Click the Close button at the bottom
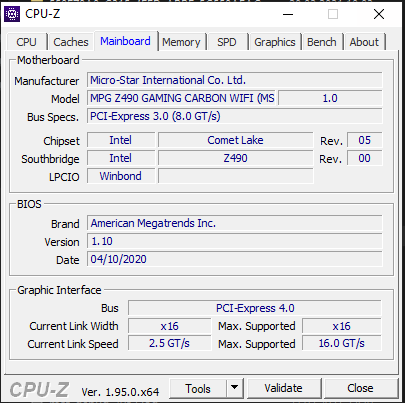The image size is (405, 403). (360, 388)
